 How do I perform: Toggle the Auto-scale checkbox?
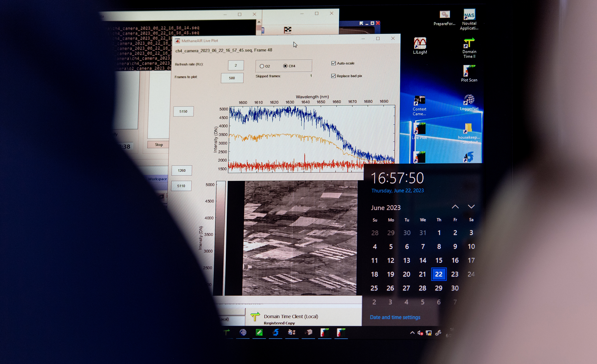[334, 63]
